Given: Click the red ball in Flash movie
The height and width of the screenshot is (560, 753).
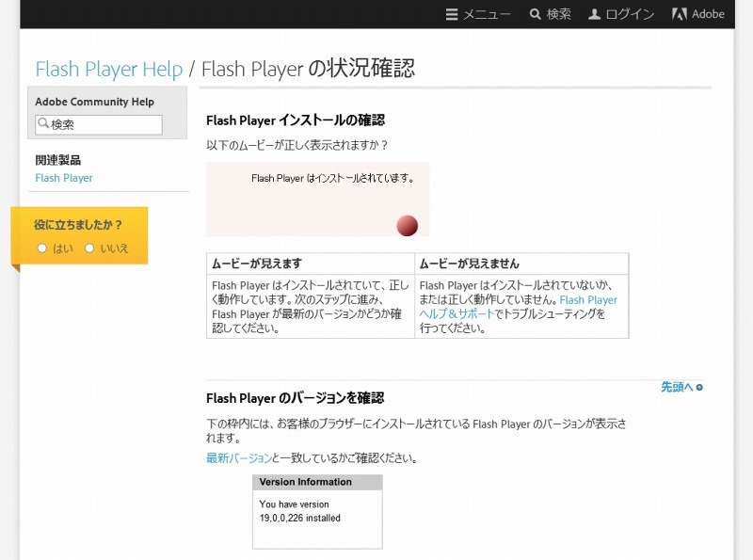Looking at the screenshot, I should tap(408, 226).
